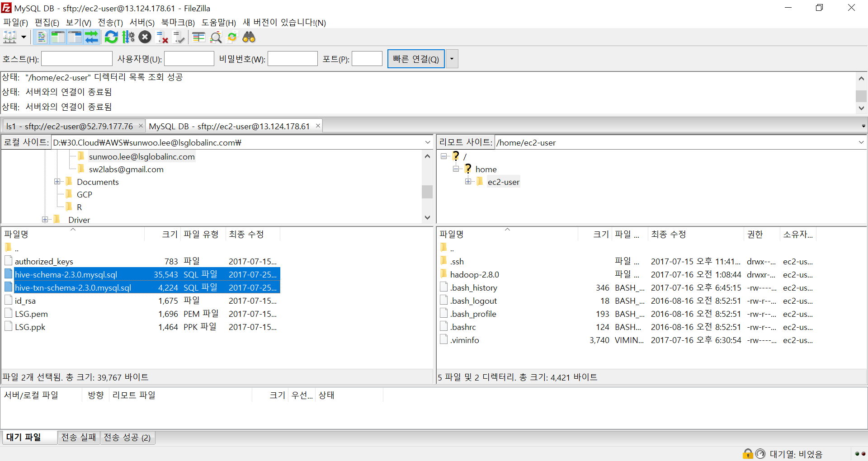Toggle the local directory tree display
868x461 pixels.
[58, 37]
